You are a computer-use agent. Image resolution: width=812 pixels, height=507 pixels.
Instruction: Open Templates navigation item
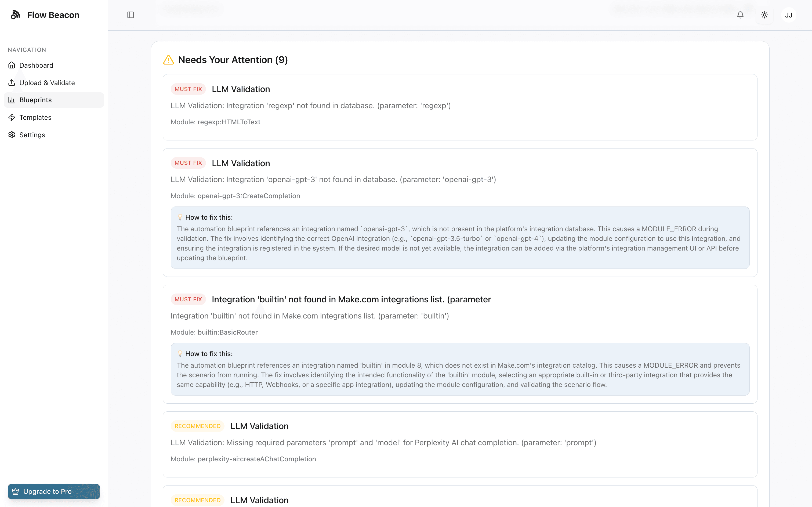(35, 117)
